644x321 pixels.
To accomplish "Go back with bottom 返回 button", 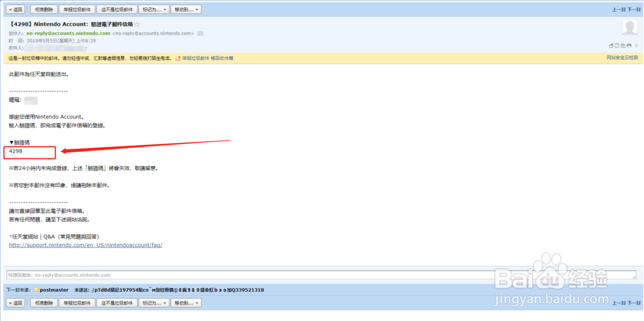I will coord(15,303).
